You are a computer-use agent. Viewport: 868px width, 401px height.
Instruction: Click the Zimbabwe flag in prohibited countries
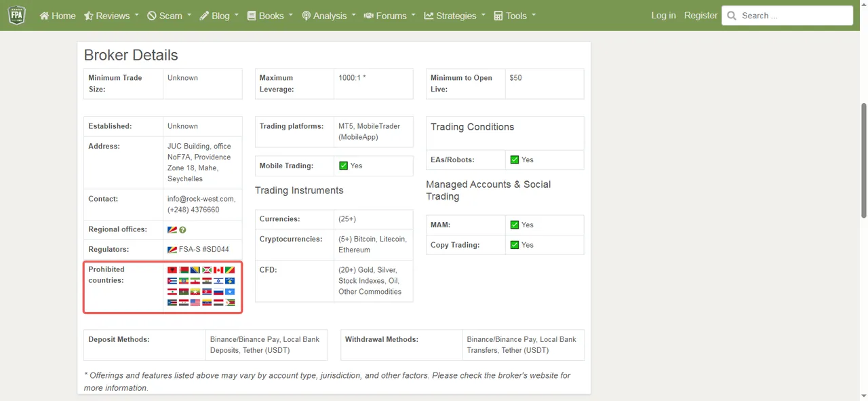coord(230,303)
